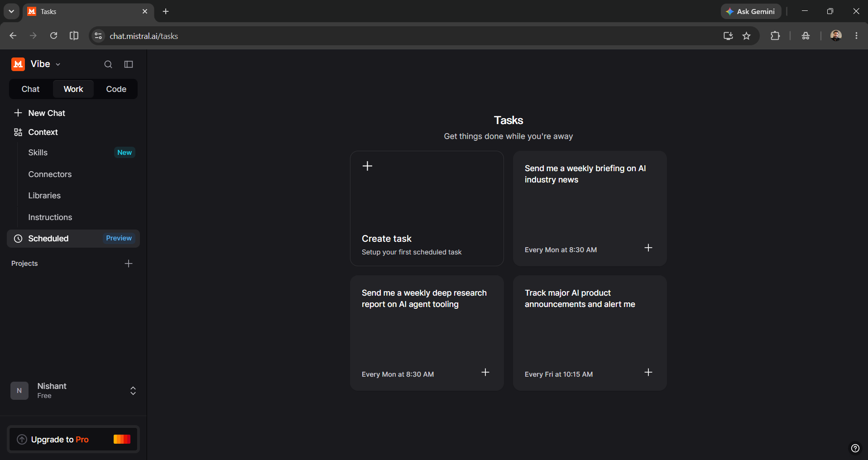Viewport: 868px width, 460px height.
Task: Open Track major AI product announcements card
Action: [x=590, y=333]
